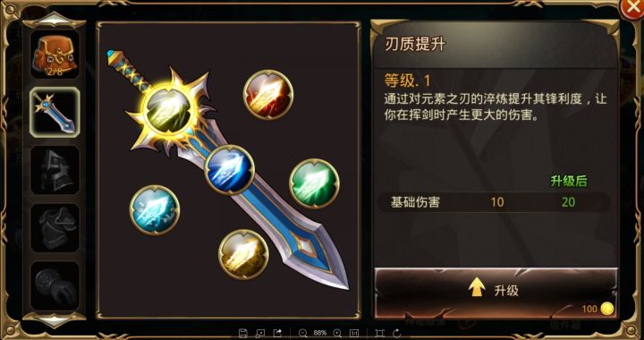Select the sword equipment slot
Viewport: 644px width, 340px height.
tap(55, 112)
